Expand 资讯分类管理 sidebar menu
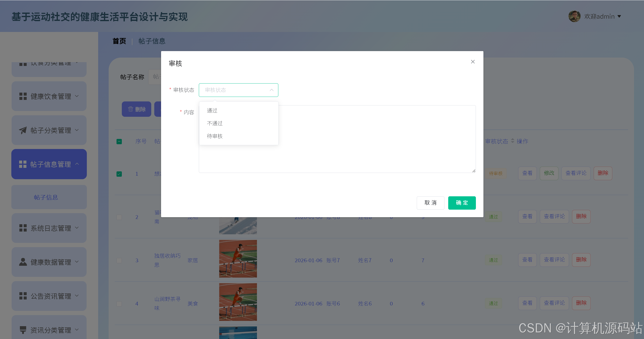The image size is (644, 339). click(x=49, y=327)
